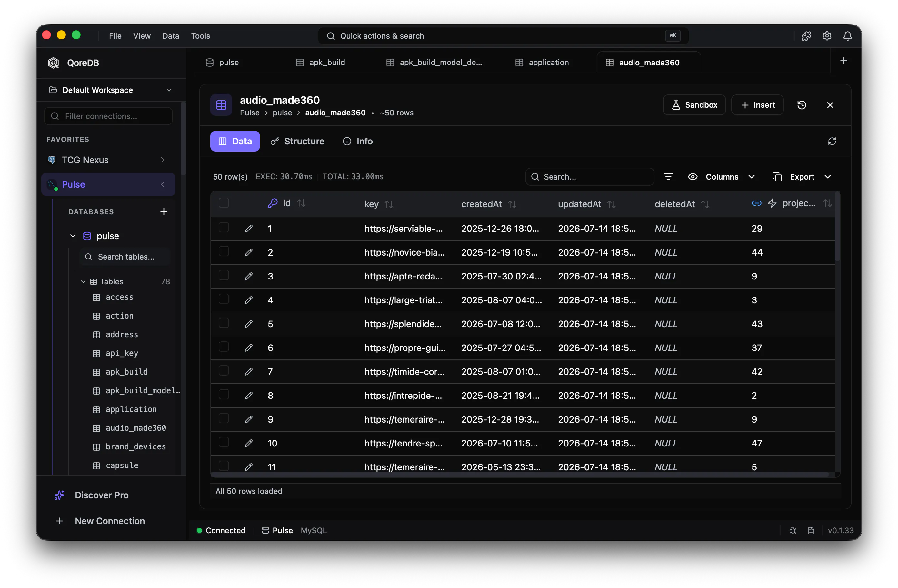The height and width of the screenshot is (588, 898).
Task: Select checkbox for row 11
Action: pos(224,466)
